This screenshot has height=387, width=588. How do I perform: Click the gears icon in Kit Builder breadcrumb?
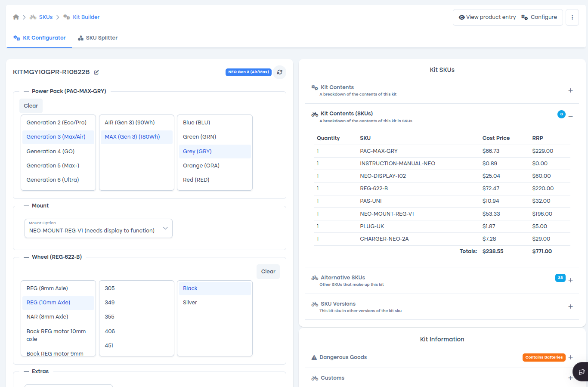click(67, 17)
